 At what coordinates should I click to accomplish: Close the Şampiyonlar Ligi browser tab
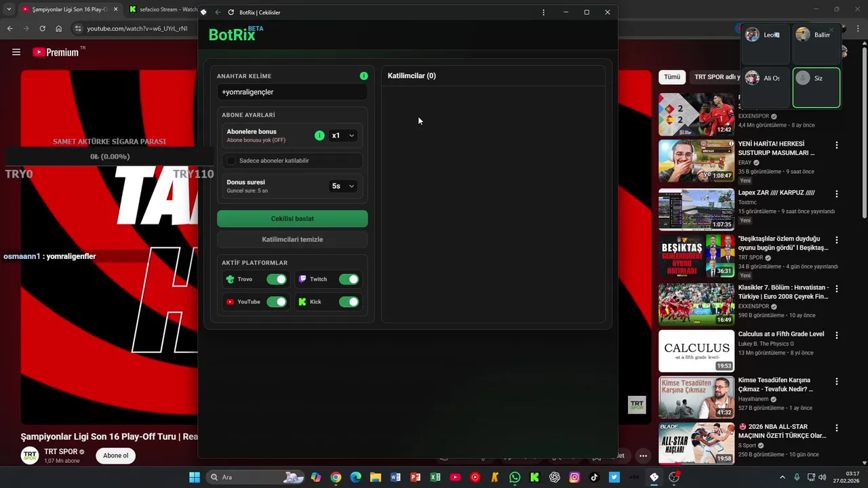pyautogui.click(x=115, y=9)
